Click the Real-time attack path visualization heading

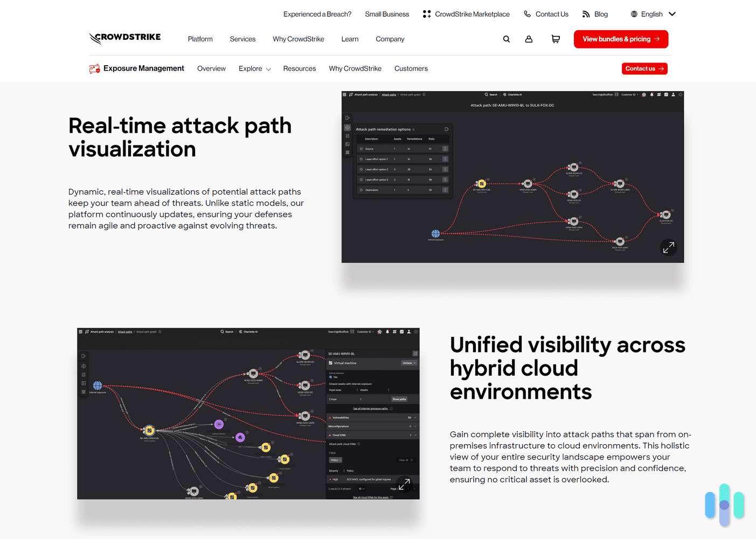[x=180, y=137]
